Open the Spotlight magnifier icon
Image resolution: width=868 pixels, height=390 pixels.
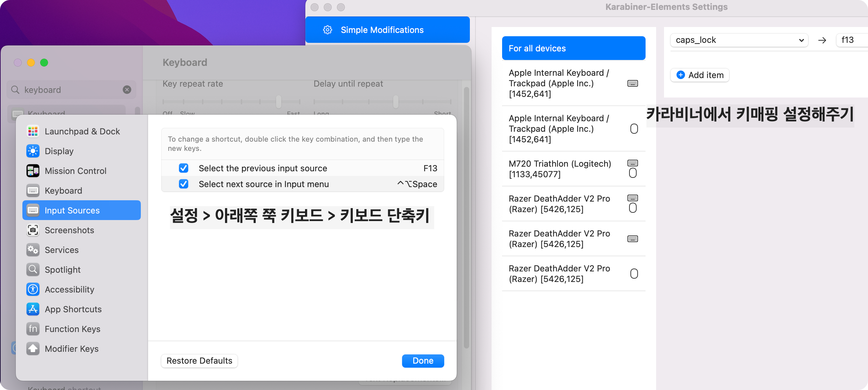(33, 269)
